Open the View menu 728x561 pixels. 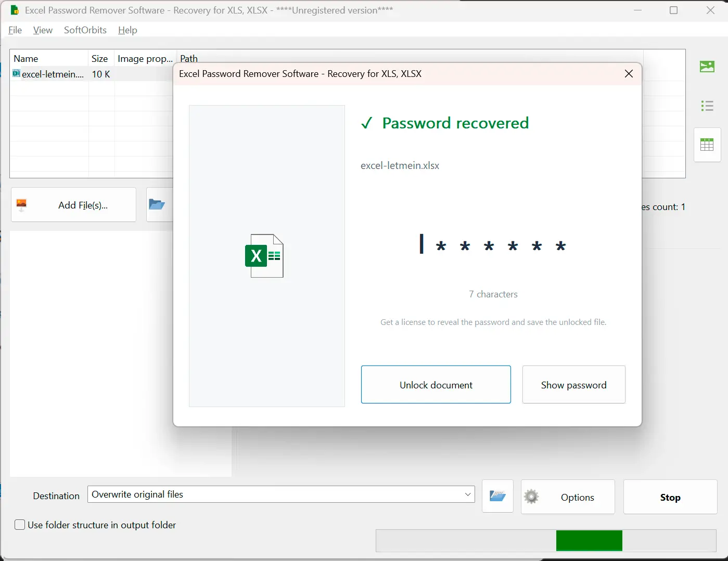point(43,30)
